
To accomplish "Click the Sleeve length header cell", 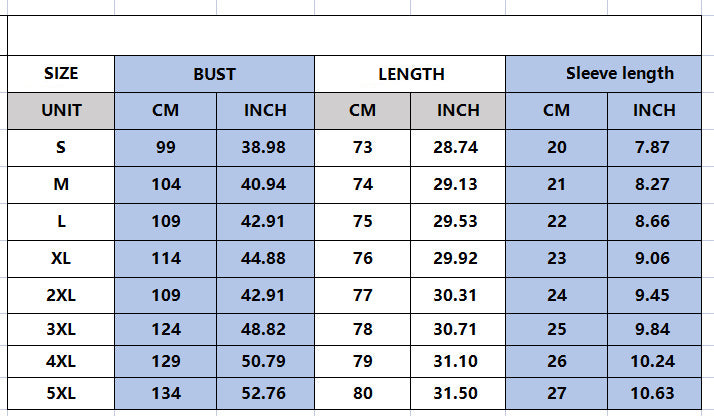I will (x=603, y=74).
